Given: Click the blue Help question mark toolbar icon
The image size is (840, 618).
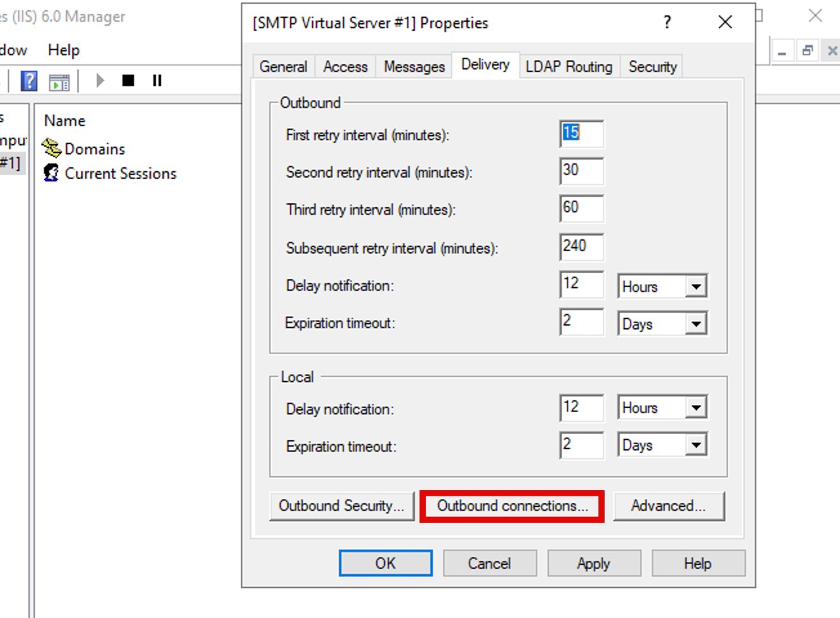Looking at the screenshot, I should (x=29, y=81).
